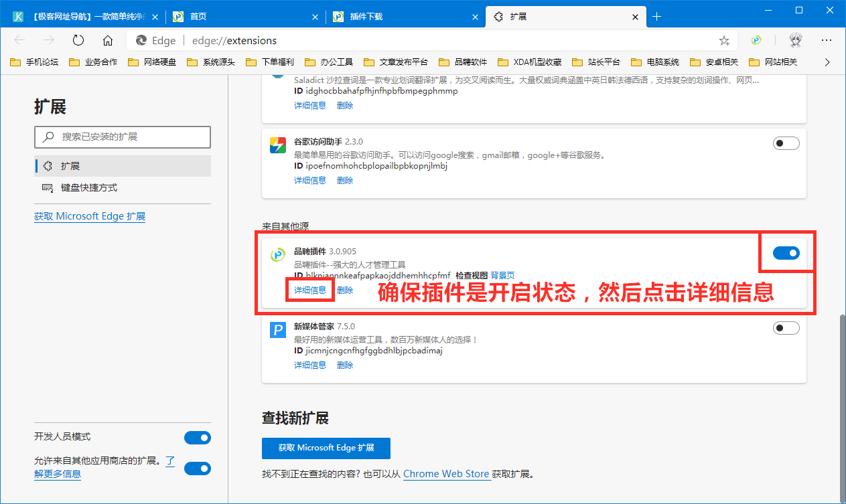This screenshot has height=504, width=846.
Task: Click the favorites star in the address bar
Action: click(724, 40)
